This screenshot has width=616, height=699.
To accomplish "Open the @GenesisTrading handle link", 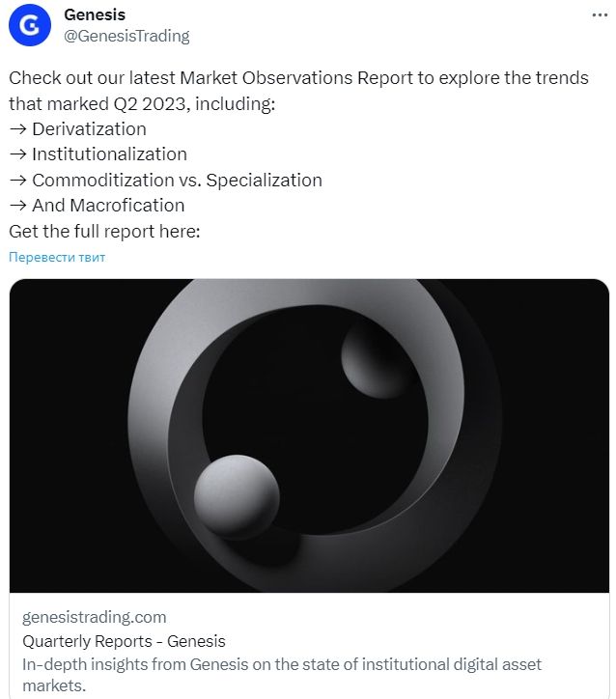I will (x=126, y=36).
